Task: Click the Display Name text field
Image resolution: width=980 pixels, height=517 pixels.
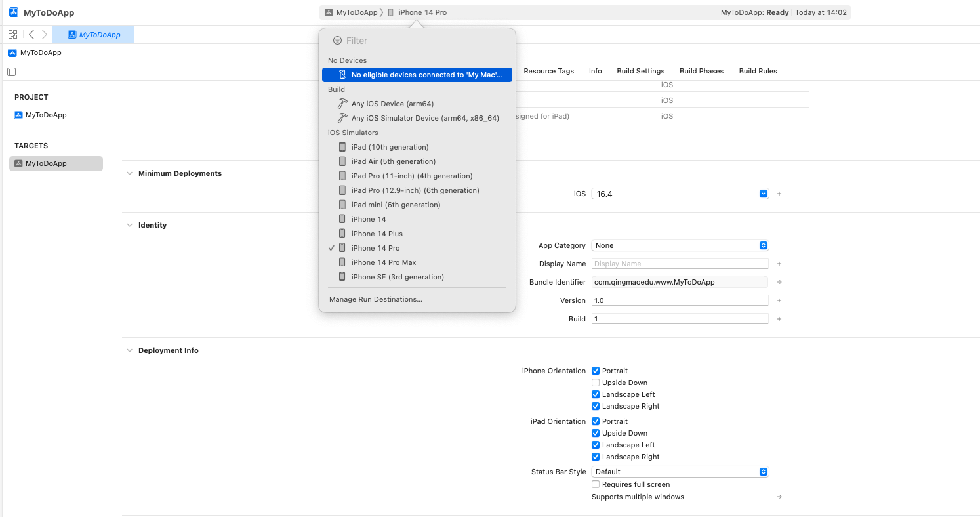Action: [x=680, y=264]
